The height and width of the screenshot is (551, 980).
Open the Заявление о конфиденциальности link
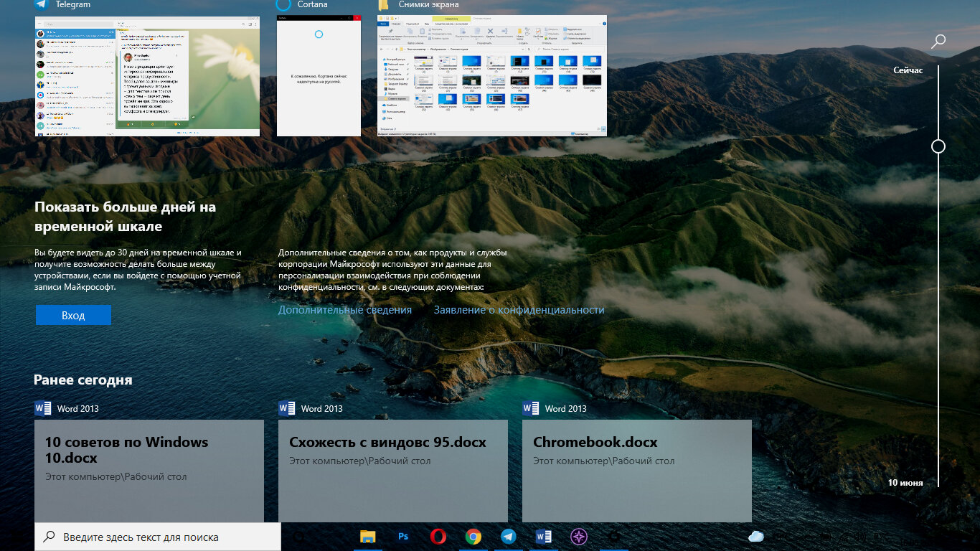point(518,309)
